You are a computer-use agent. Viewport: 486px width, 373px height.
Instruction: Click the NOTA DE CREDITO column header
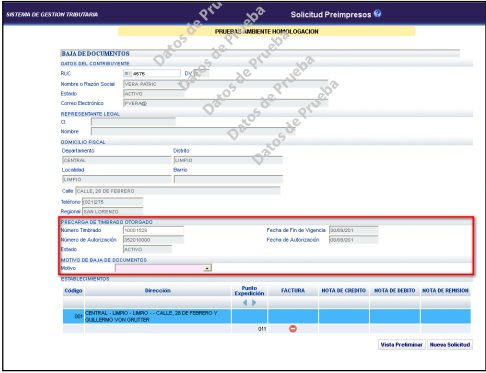[343, 291]
